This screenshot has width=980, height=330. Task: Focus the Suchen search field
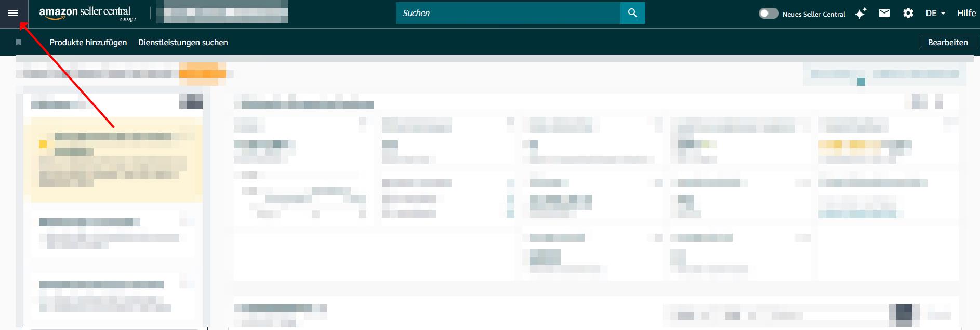(508, 13)
